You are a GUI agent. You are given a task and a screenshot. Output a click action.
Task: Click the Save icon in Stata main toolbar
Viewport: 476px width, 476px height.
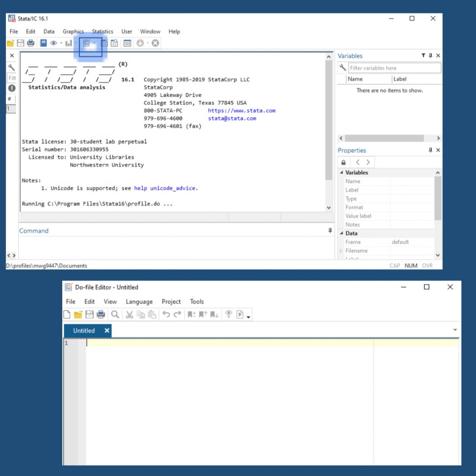[x=20, y=43]
